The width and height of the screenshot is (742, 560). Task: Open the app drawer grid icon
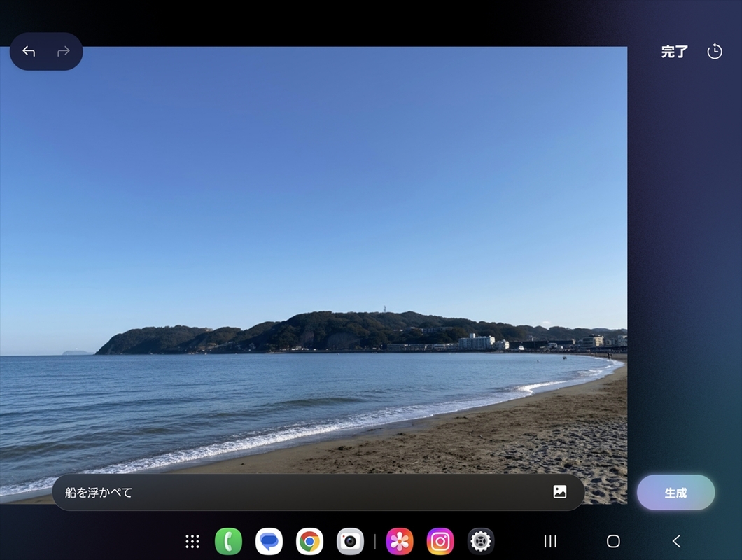click(x=192, y=542)
